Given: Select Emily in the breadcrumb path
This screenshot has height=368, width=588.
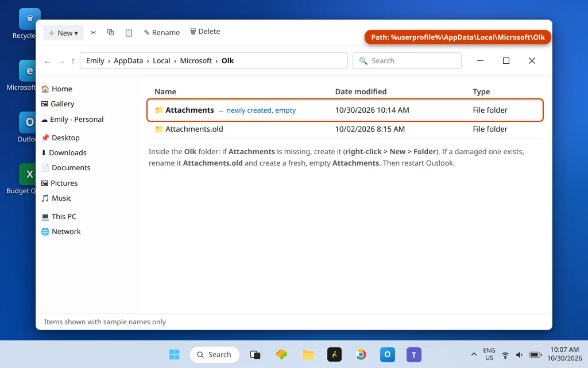Looking at the screenshot, I should 95,61.
